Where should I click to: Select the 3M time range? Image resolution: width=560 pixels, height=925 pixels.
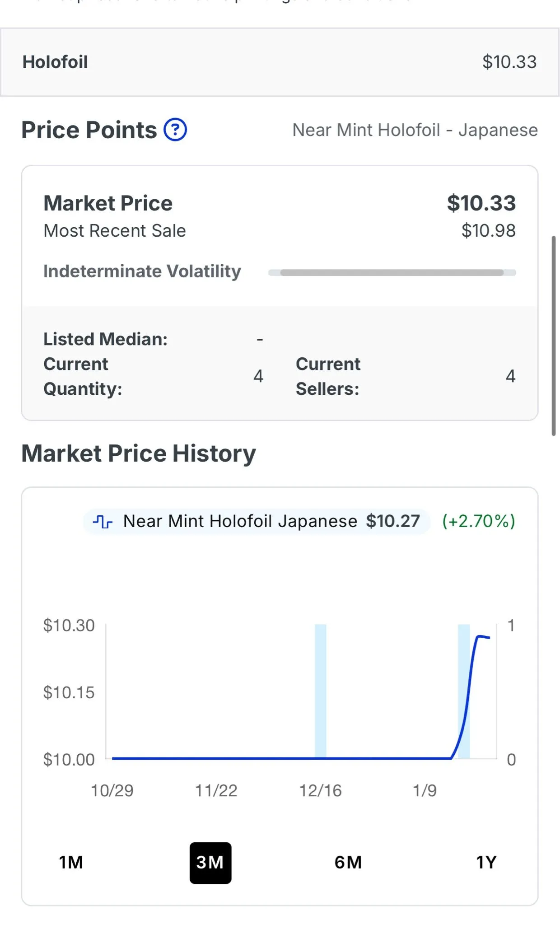[x=210, y=863]
